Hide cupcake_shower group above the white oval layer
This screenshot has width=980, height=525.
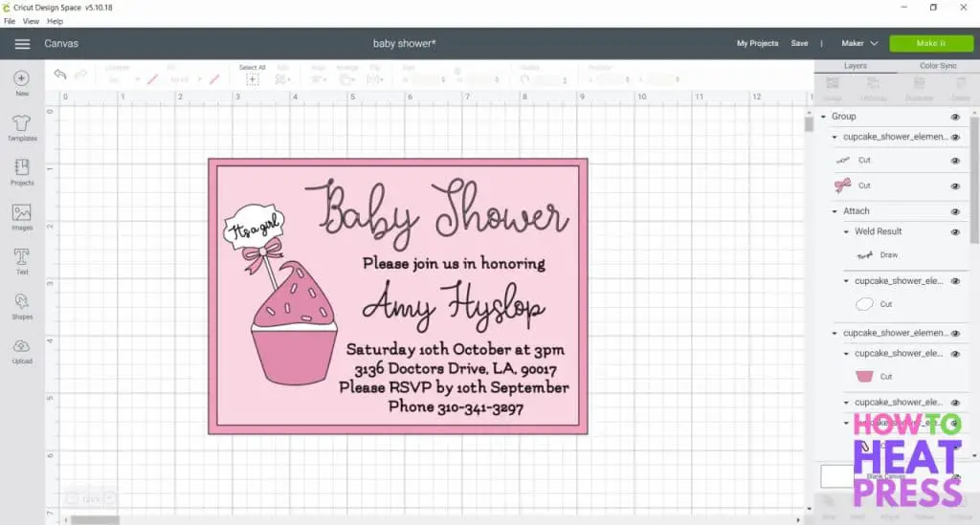(955, 281)
